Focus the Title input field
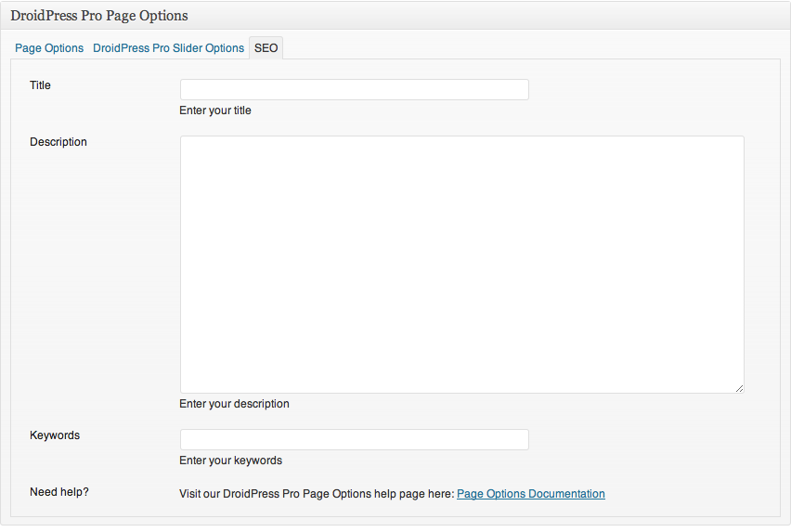Screen dimensions: 791x532 pyautogui.click(x=354, y=89)
